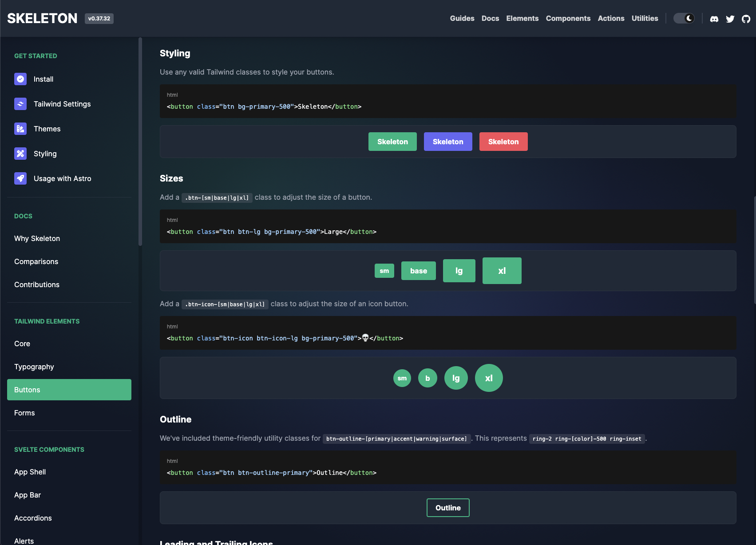Navigate to the Guides page

coord(462,18)
